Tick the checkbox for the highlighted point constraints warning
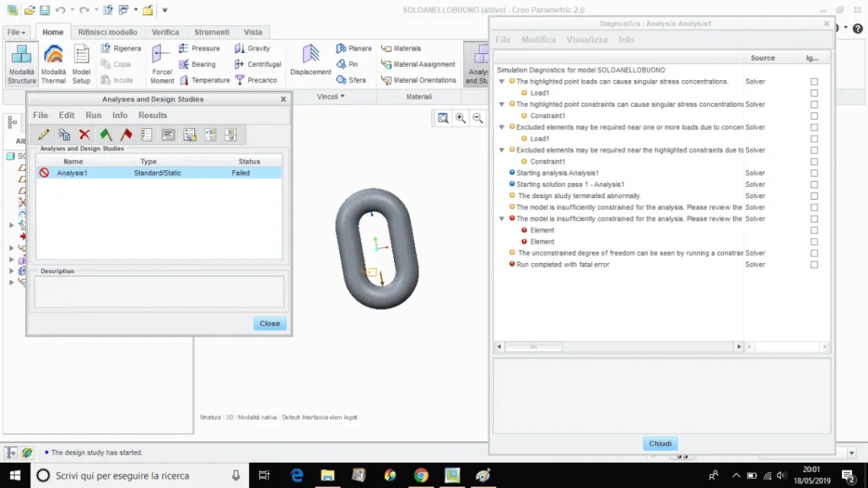Image resolution: width=868 pixels, height=488 pixels. pyautogui.click(x=814, y=104)
